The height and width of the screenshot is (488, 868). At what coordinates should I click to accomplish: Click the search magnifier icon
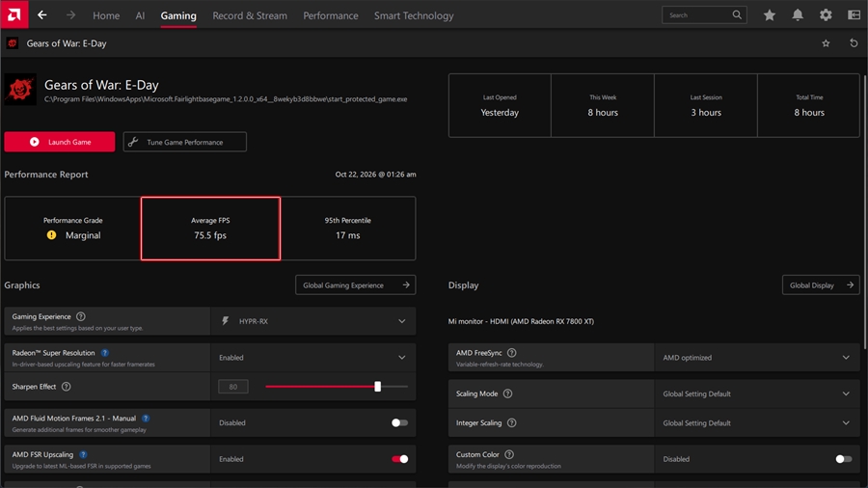[737, 14]
